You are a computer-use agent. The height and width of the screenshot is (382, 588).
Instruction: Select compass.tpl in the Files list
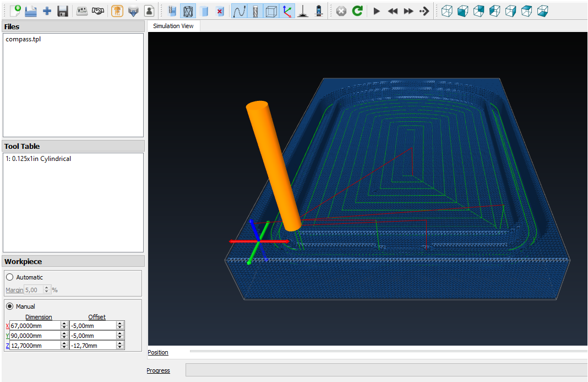coord(23,40)
